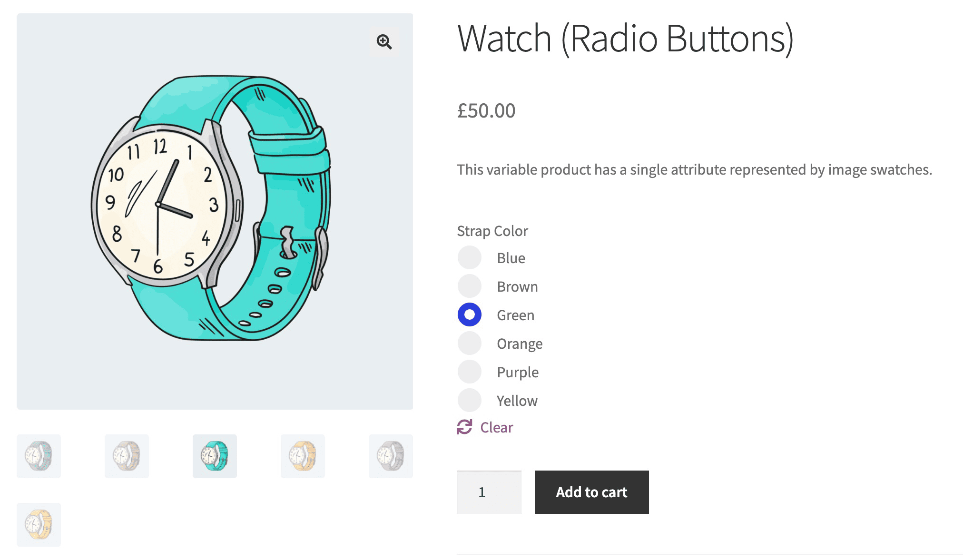The width and height of the screenshot is (963, 560).
Task: Click the Clear refresh icon
Action: [x=464, y=427]
